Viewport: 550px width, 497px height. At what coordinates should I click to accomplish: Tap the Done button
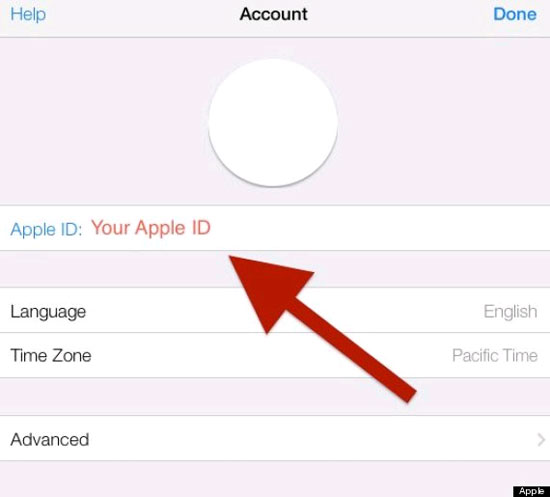515,15
